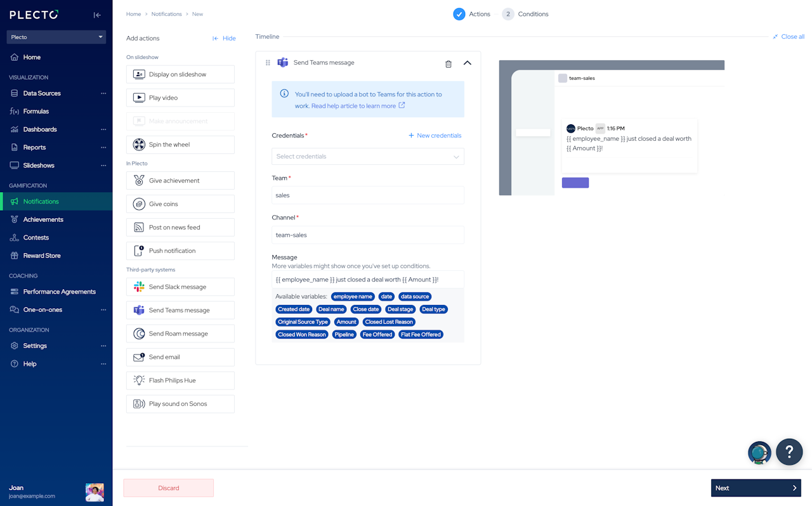Add Send Slack message action
This screenshot has width=812, height=506.
180,287
